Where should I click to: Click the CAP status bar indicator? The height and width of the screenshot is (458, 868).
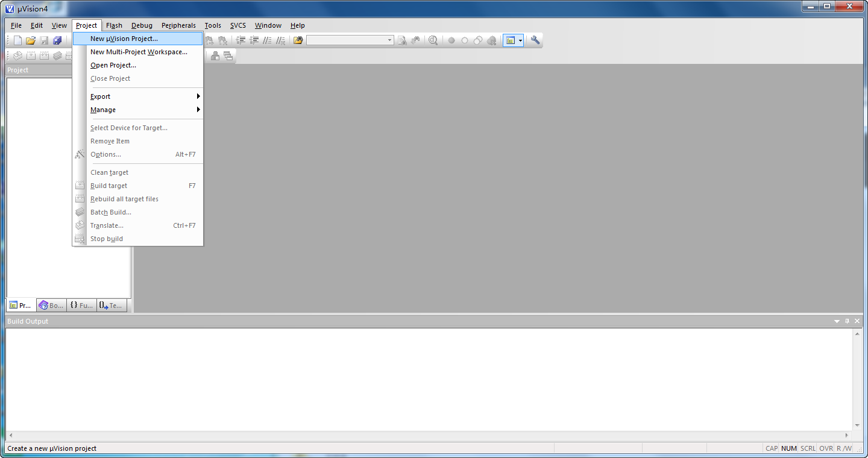tap(772, 448)
